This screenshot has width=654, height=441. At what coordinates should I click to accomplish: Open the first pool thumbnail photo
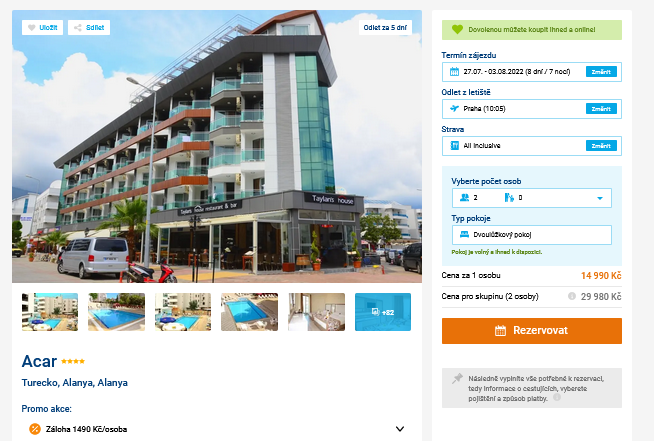pos(50,312)
